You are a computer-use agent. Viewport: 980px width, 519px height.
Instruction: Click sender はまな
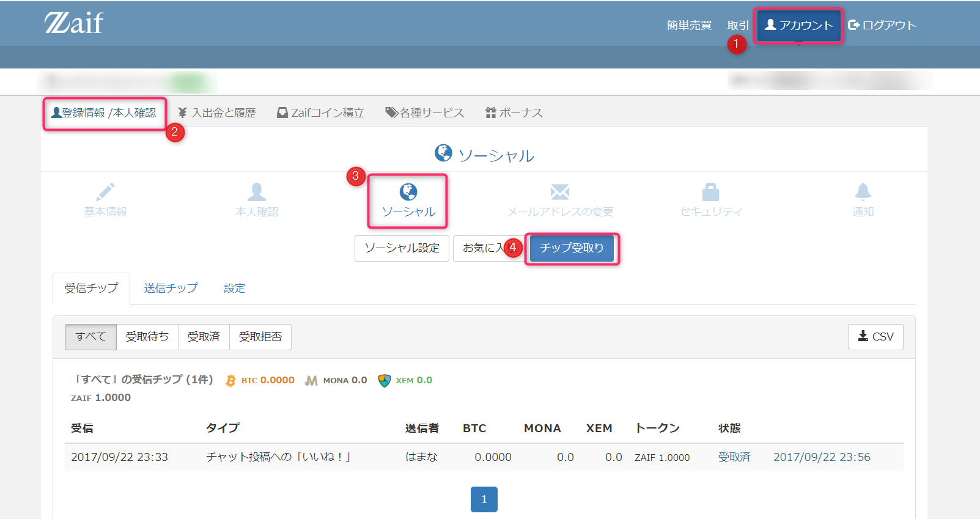(x=422, y=457)
